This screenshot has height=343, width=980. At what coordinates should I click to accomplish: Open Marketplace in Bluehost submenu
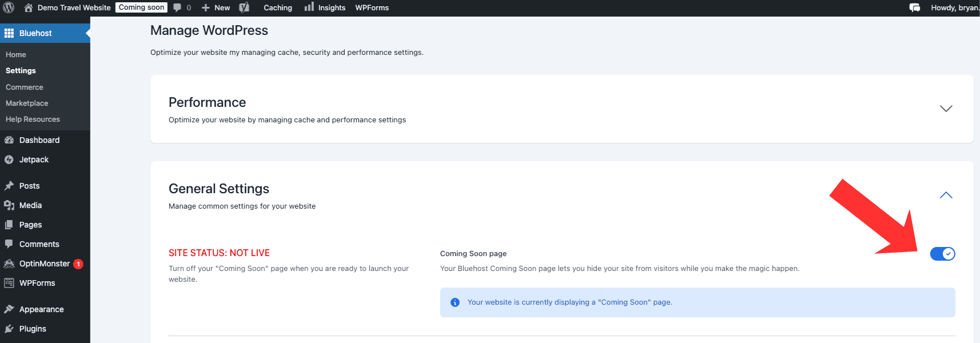pos(27,103)
